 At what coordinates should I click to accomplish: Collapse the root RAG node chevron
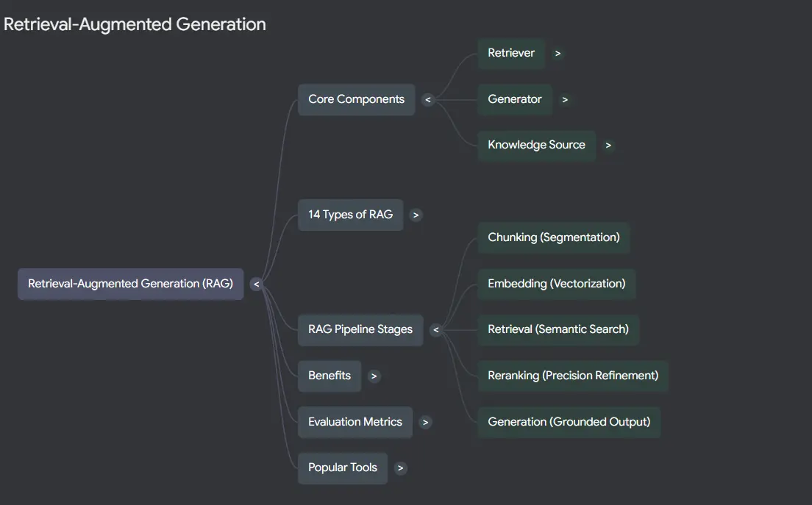(x=257, y=284)
